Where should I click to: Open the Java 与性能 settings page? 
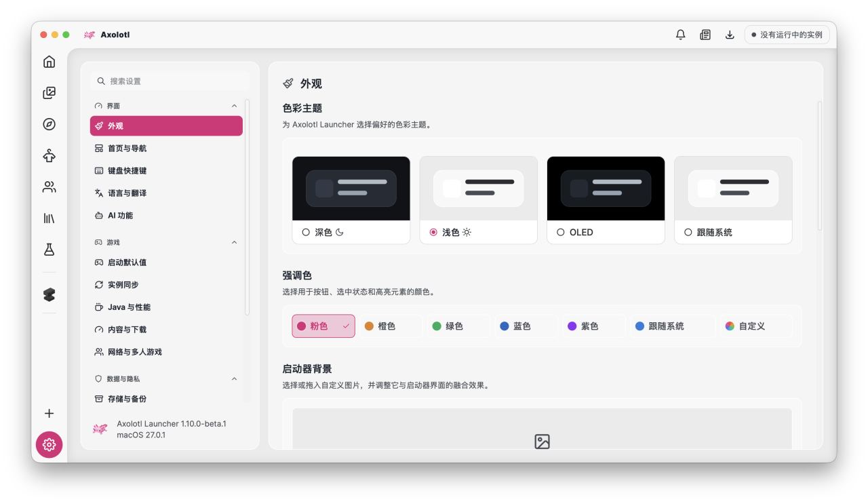click(x=166, y=307)
